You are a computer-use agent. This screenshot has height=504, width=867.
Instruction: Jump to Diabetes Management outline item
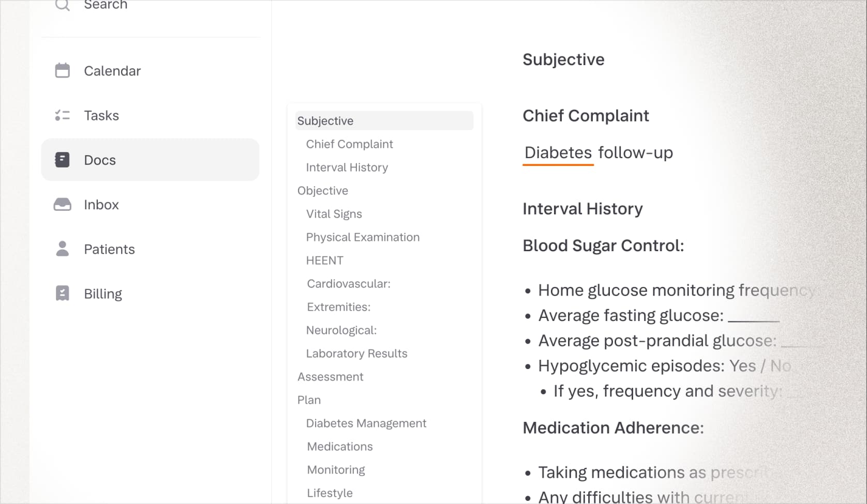click(x=366, y=423)
